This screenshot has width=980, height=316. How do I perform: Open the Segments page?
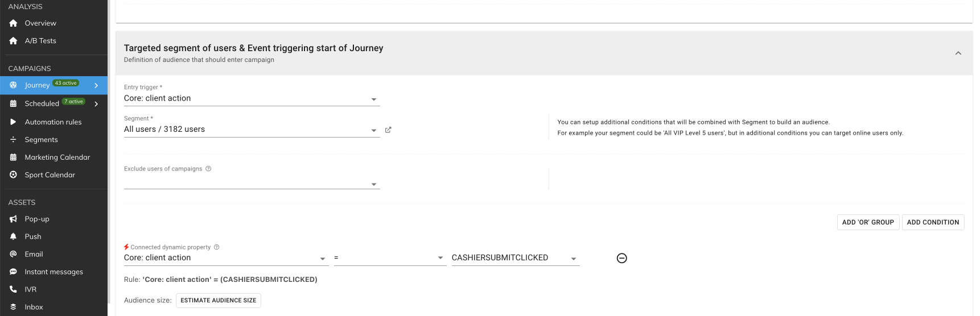41,140
